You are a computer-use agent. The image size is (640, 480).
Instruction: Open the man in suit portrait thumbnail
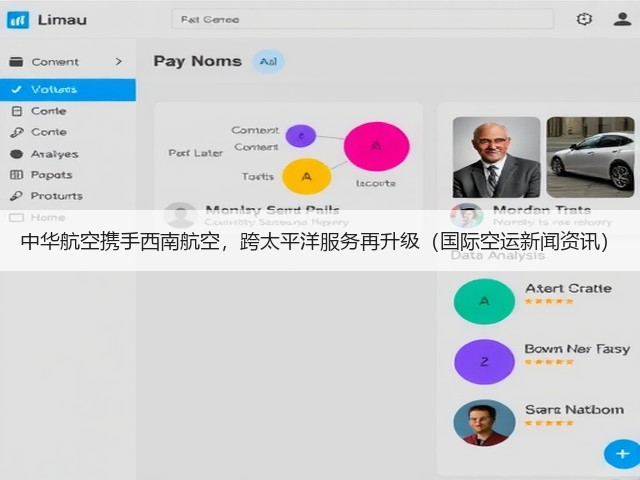pyautogui.click(x=496, y=157)
